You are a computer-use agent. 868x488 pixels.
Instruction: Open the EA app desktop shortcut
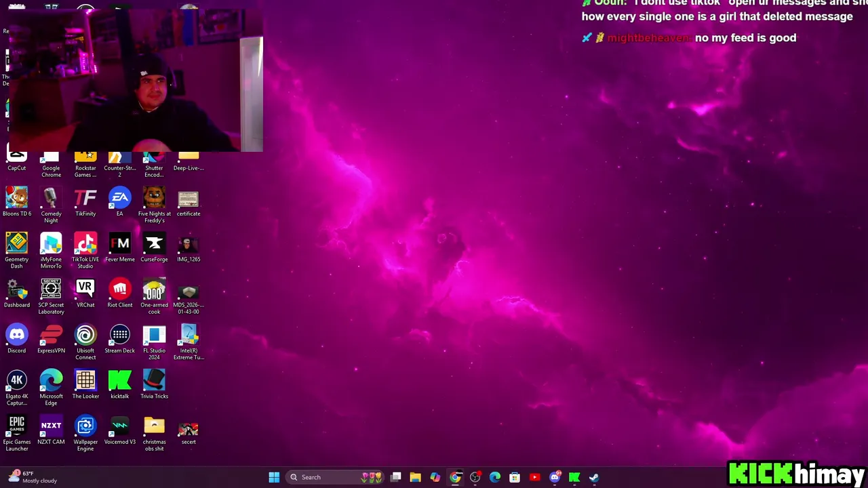pyautogui.click(x=120, y=203)
